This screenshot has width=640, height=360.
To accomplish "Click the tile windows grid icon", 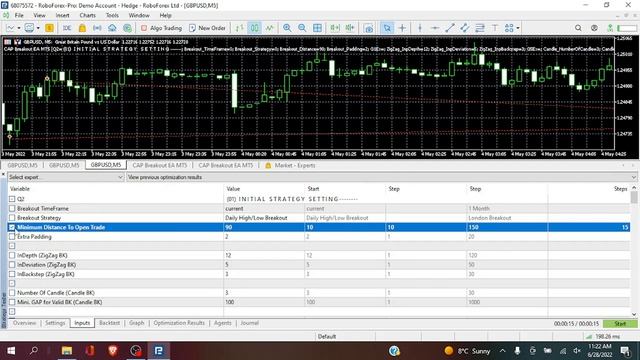I will pyautogui.click(x=317, y=28).
